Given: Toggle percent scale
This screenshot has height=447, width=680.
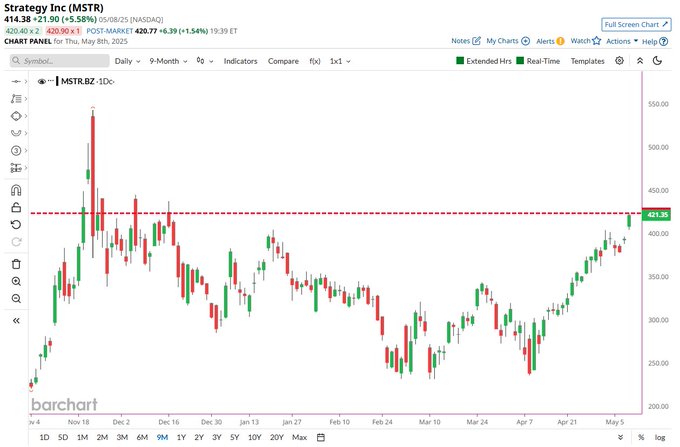Looking at the screenshot, I should point(641,437).
